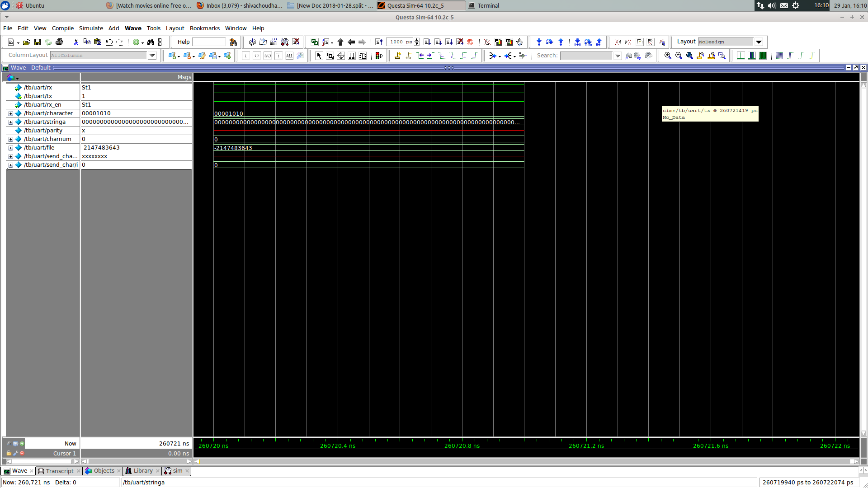Select the Zoom In magnifier tool
Screen dimensions: 868x488
(667, 56)
